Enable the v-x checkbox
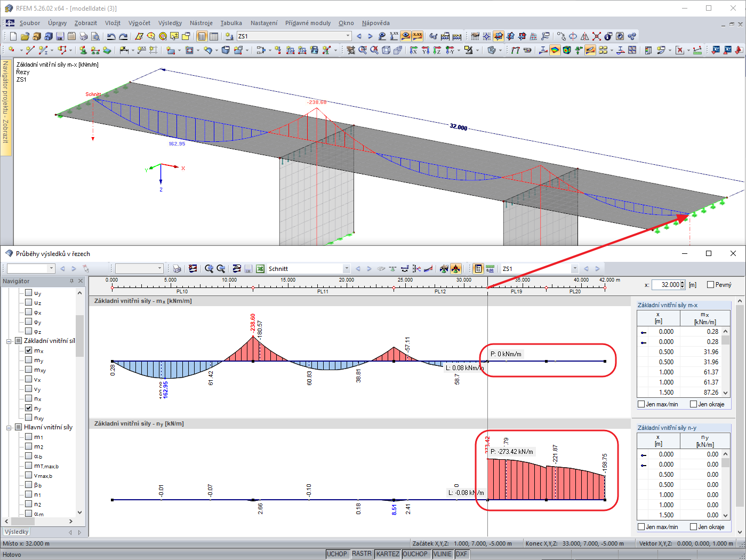The image size is (746, 560). (x=29, y=379)
